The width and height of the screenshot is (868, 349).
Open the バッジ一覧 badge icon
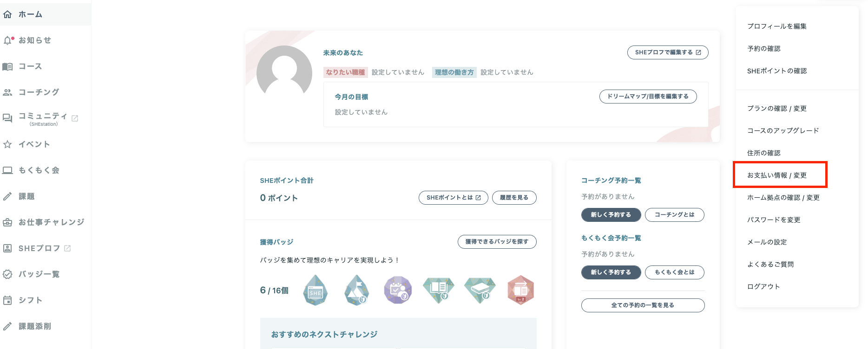click(7, 274)
